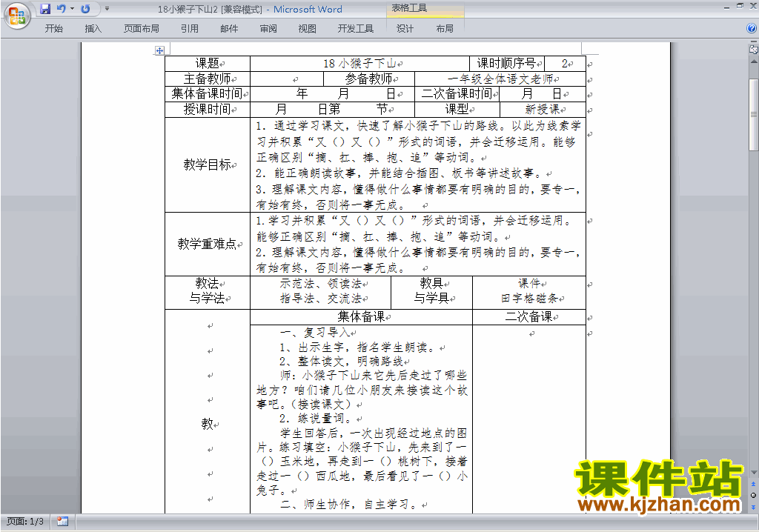The height and width of the screenshot is (532, 759).
Task: Click the 参备教师 cell
Action: click(369, 79)
